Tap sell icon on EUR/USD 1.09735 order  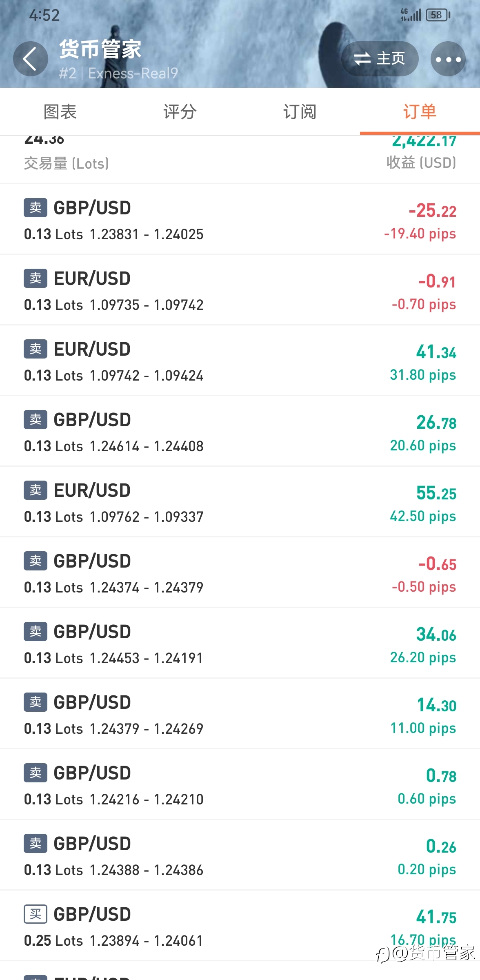36,278
